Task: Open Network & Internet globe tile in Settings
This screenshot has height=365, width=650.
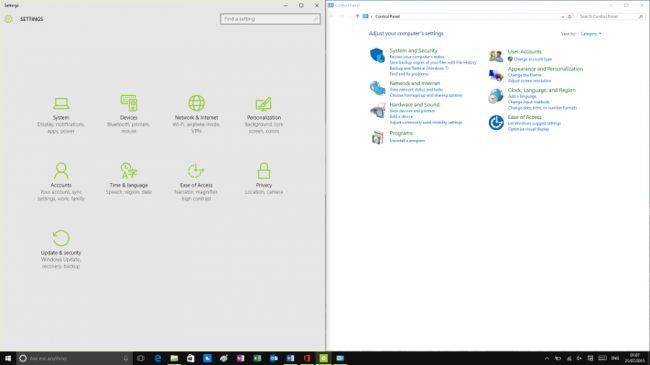Action: (x=196, y=114)
